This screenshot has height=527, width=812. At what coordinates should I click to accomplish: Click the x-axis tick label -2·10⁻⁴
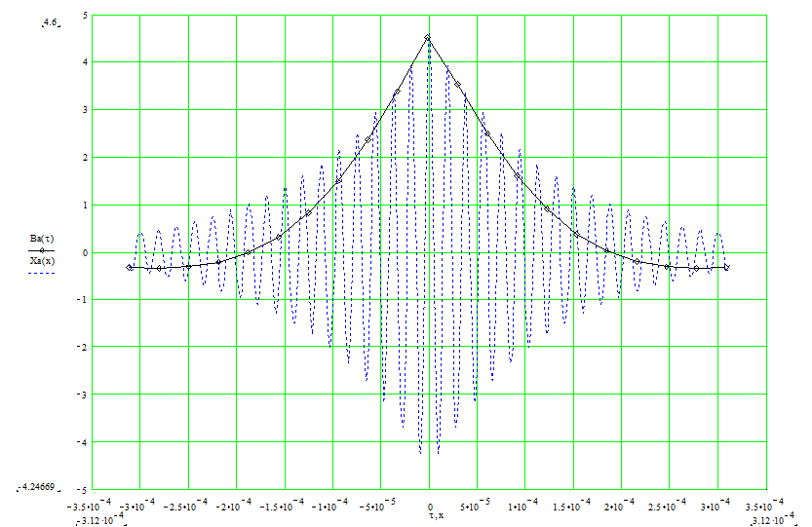(234, 507)
